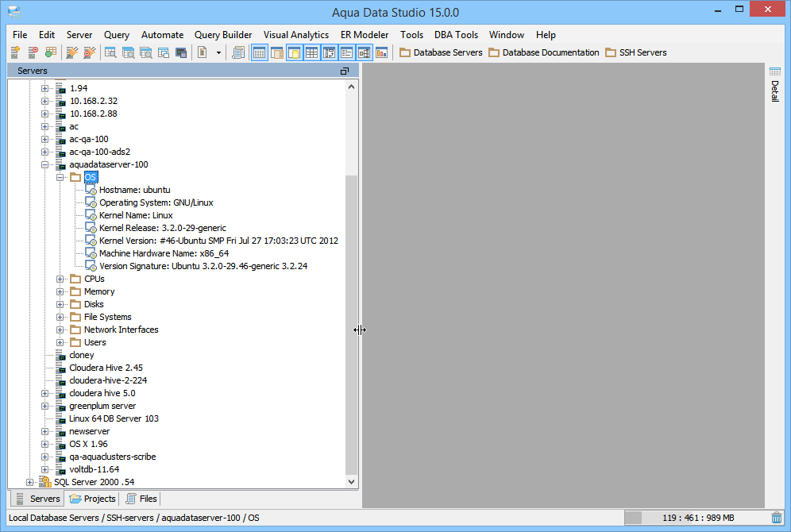Open the Visual Analytics menu

pyautogui.click(x=296, y=35)
